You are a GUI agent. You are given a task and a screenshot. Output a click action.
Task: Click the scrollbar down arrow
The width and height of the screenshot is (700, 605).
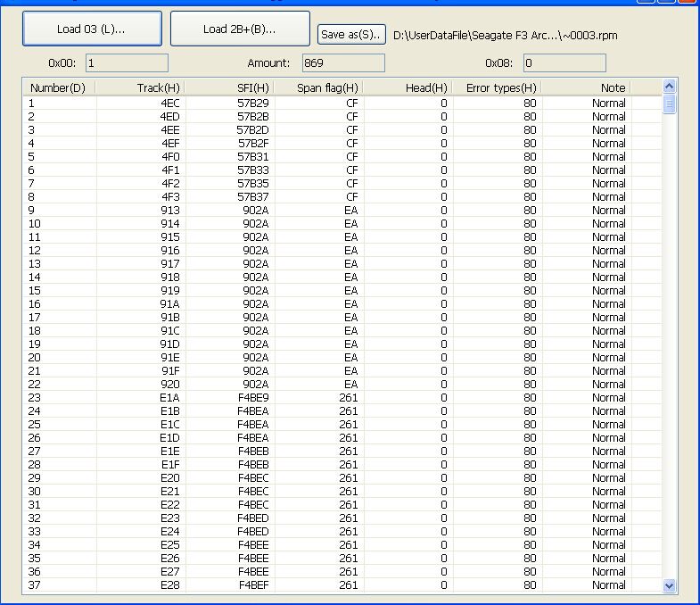click(669, 585)
